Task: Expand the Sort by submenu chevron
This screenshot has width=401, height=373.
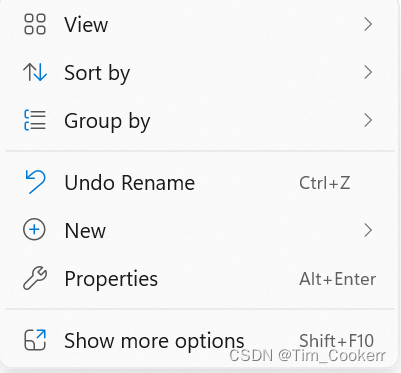Action: (x=368, y=72)
